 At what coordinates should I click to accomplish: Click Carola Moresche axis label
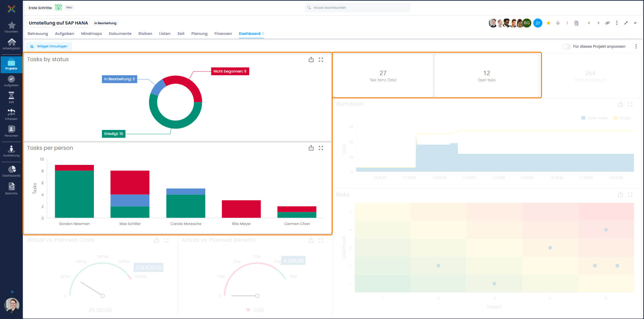186,224
